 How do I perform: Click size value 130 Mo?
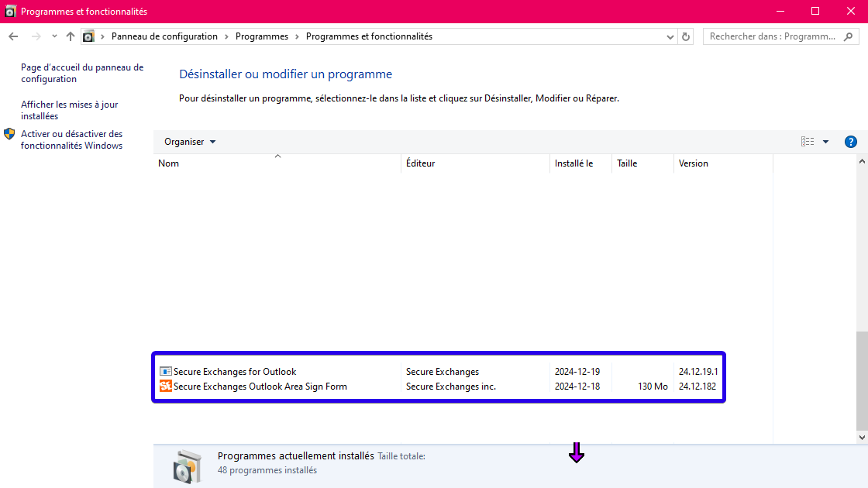[653, 387]
